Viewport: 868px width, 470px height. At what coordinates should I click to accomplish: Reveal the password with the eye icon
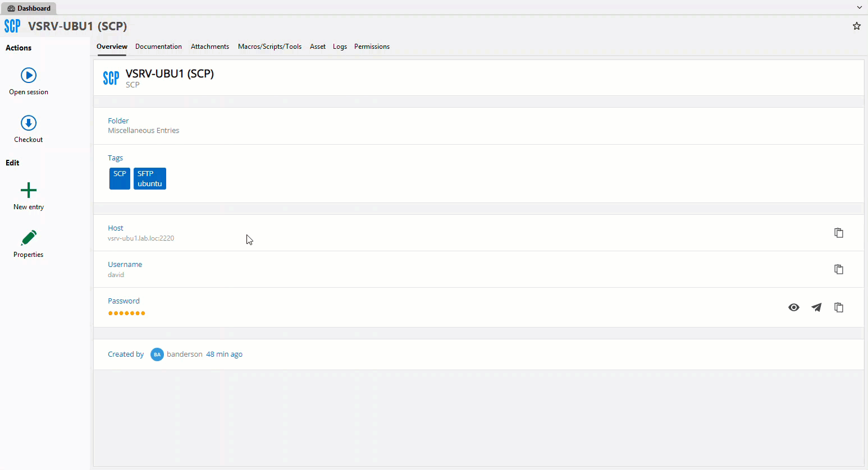point(794,307)
